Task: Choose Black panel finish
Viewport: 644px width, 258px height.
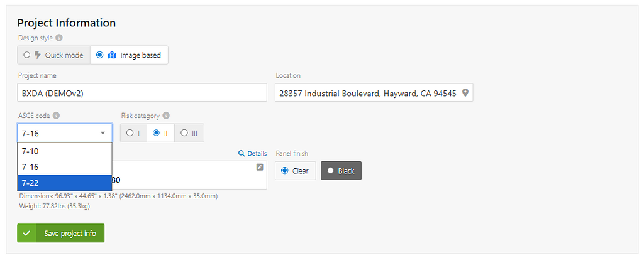Action: (341, 171)
